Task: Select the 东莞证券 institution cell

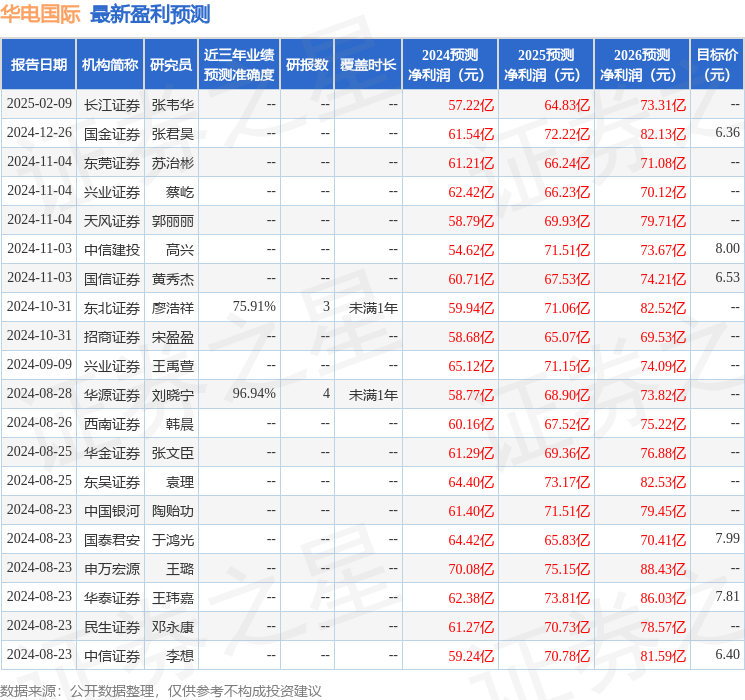Action: click(112, 163)
